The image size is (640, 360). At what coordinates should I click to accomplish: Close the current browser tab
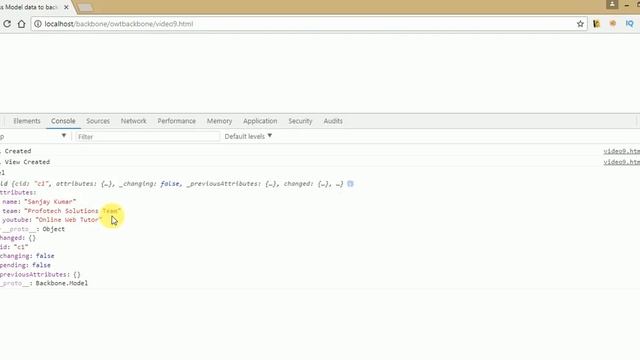(66, 7)
